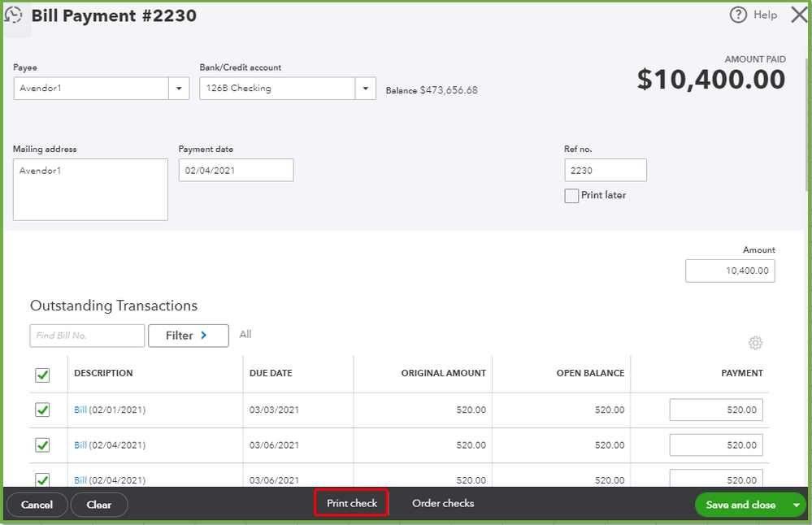Cancel the bill payment
This screenshot has height=525, width=812.
coord(37,505)
